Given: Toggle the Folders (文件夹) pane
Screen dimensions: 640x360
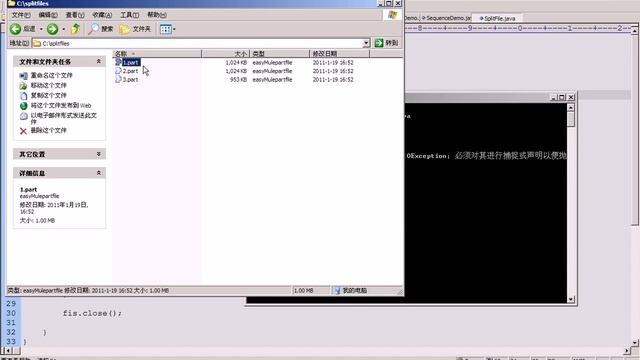Looking at the screenshot, I should [136, 29].
